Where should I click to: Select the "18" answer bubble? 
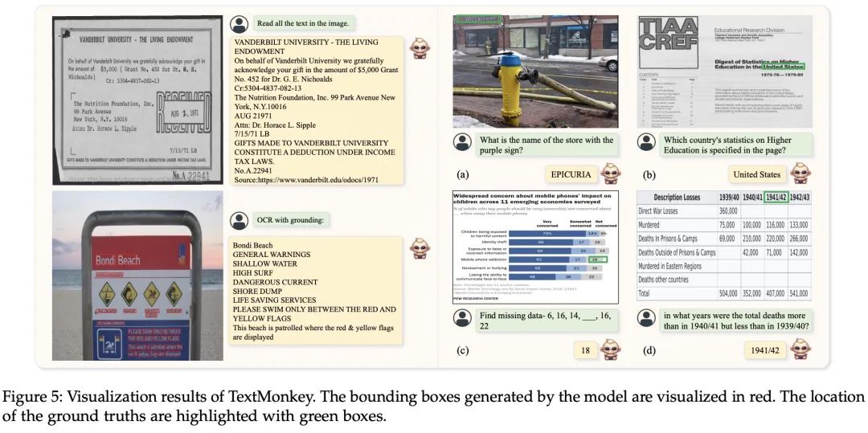585,350
